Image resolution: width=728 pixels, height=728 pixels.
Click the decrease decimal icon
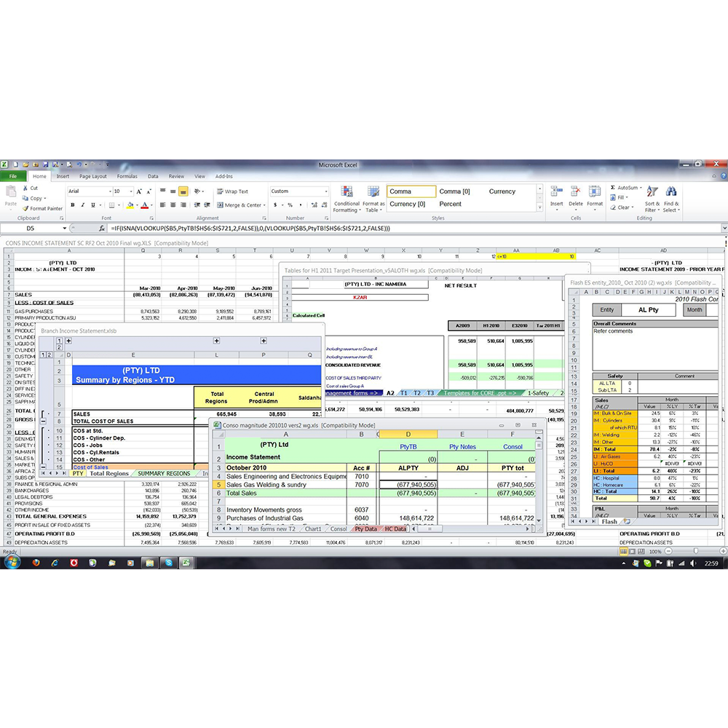(x=324, y=205)
